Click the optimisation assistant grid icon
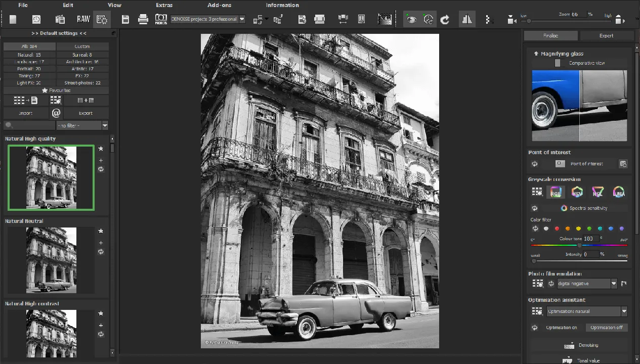 (x=537, y=311)
